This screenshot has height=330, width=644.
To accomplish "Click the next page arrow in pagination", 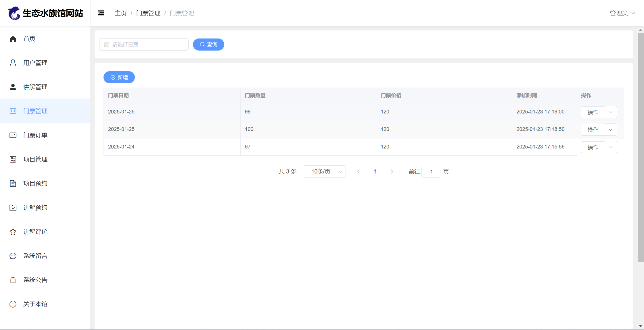I will (x=392, y=171).
